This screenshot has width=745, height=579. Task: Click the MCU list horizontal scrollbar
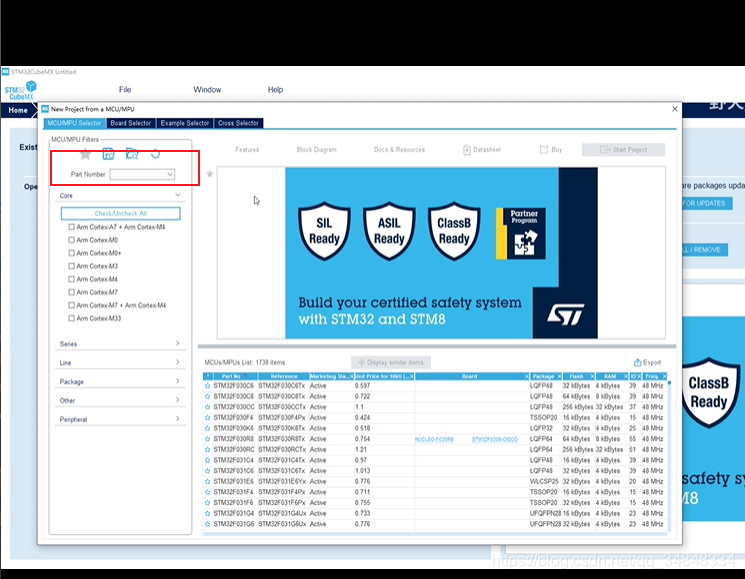[435, 534]
